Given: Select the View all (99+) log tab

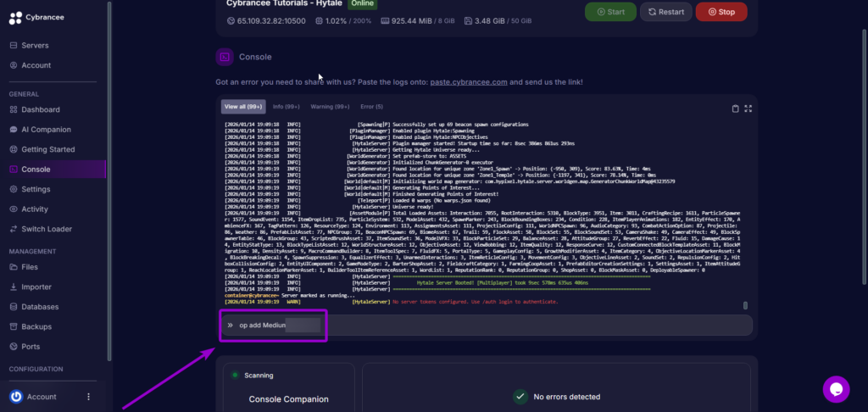Looking at the screenshot, I should coord(243,106).
